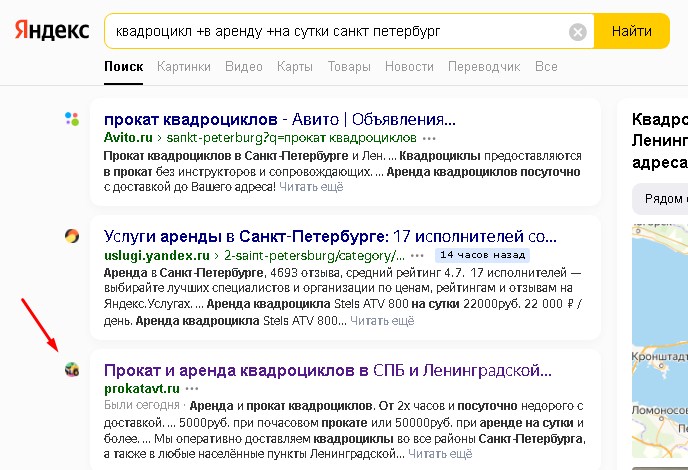Click the 'Рядом' filter chip in side panel
This screenshot has height=470, width=688.
pyautogui.click(x=660, y=199)
